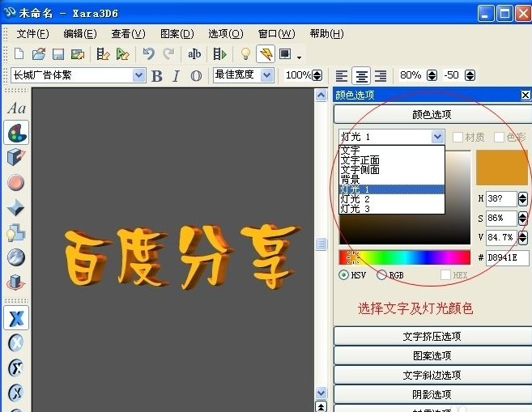Click the Save floppy disk icon
Image resolution: width=532 pixels, height=412 pixels.
pos(58,54)
